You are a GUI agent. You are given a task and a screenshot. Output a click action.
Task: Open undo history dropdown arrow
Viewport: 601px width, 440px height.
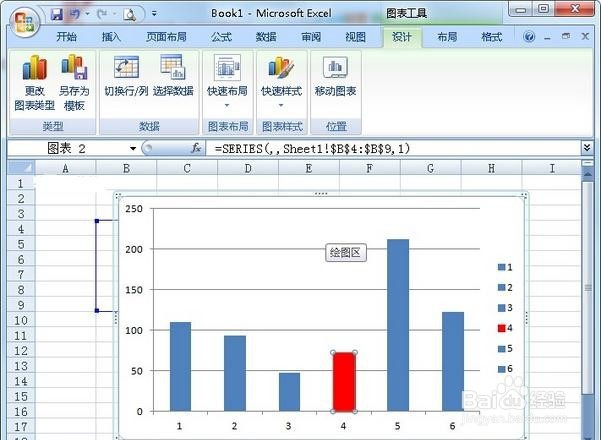87,14
